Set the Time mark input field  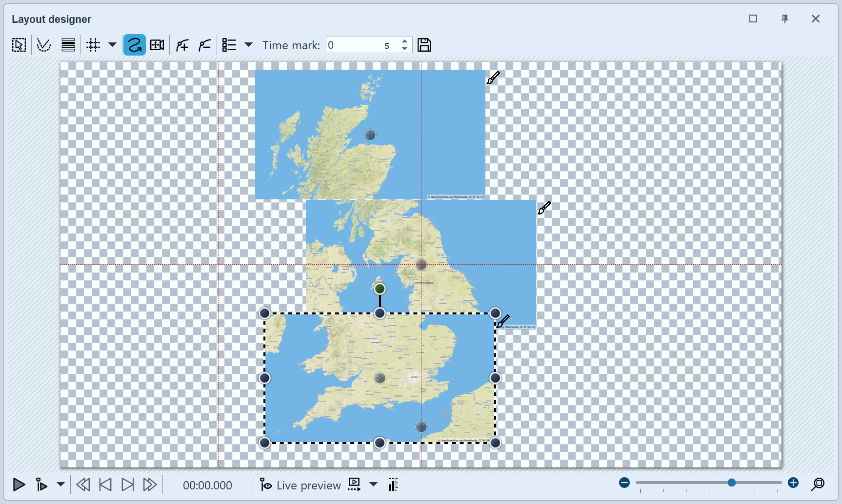362,44
